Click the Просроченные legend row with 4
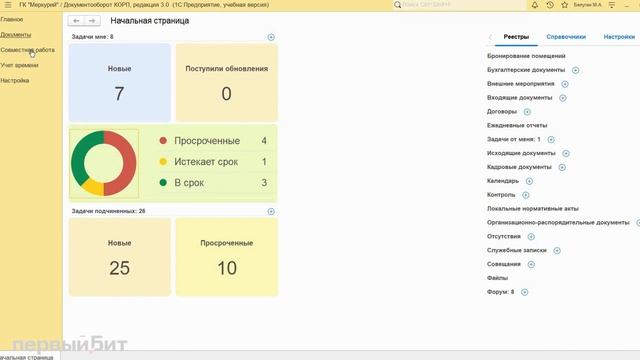 coord(213,141)
